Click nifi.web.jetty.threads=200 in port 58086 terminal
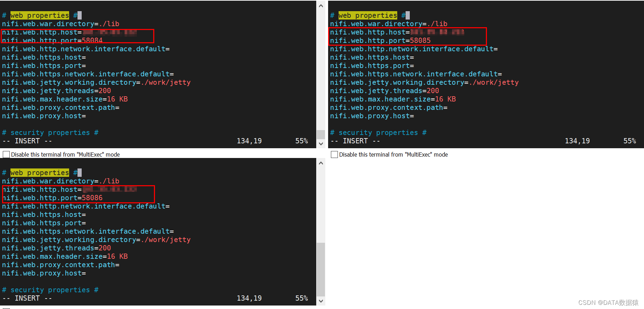Viewport: 644px width, 309px height. click(57, 248)
